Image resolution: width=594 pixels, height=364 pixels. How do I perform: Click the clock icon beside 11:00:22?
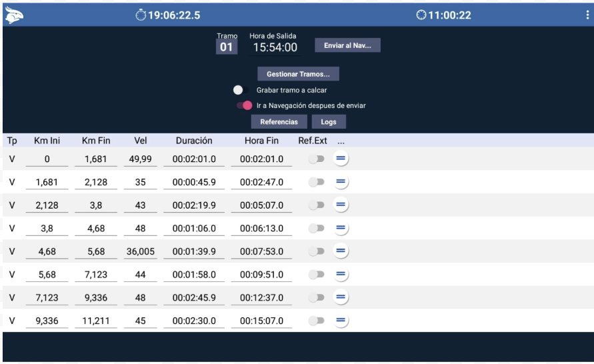(x=420, y=15)
